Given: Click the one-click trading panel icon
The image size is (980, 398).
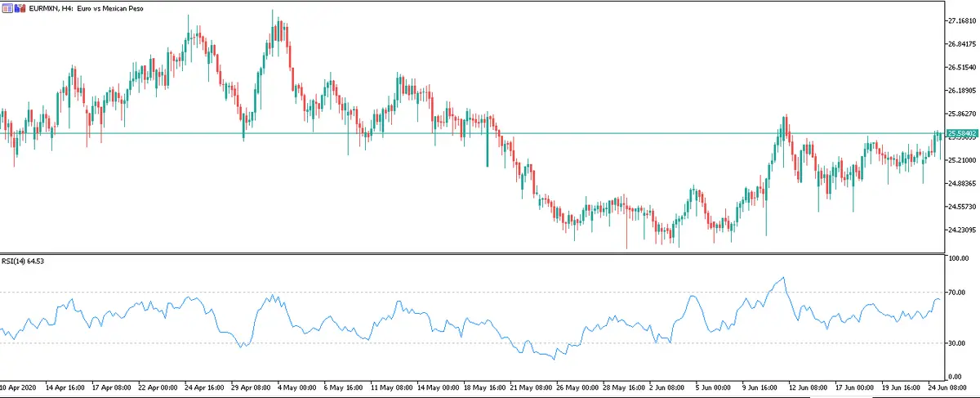Looking at the screenshot, I should click(x=7, y=7).
